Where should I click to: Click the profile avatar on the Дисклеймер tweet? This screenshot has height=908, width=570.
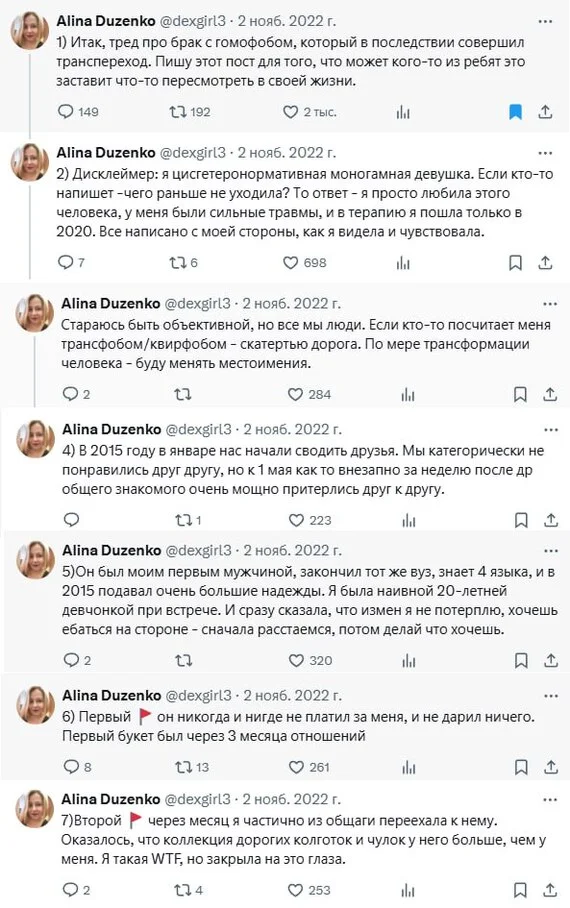29,162
